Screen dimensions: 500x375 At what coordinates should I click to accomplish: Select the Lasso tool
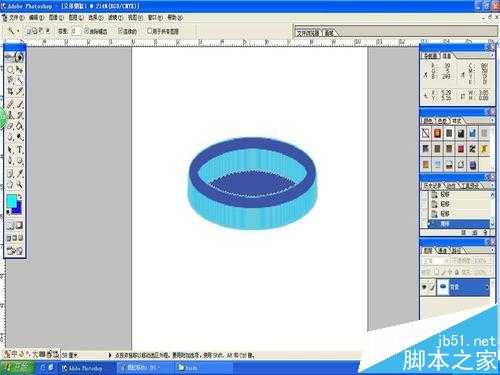click(10, 80)
